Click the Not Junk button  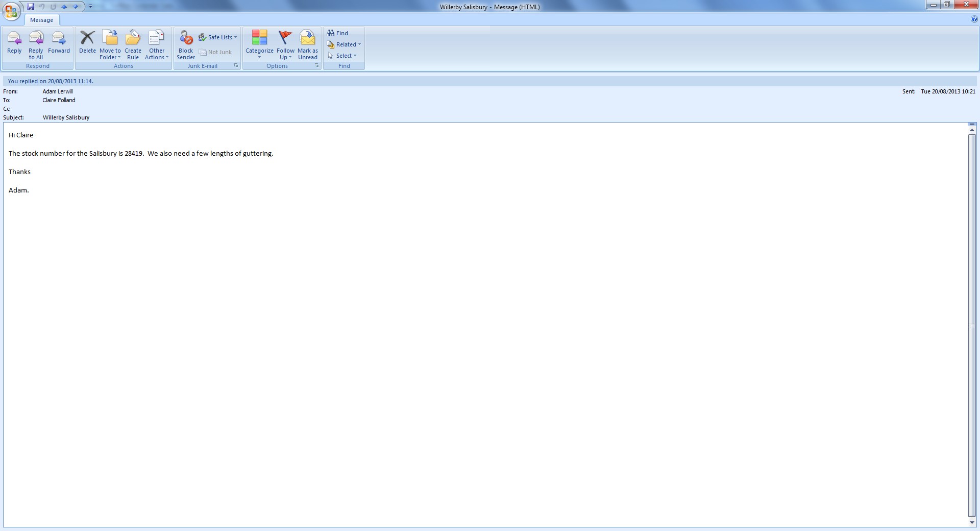(x=215, y=52)
